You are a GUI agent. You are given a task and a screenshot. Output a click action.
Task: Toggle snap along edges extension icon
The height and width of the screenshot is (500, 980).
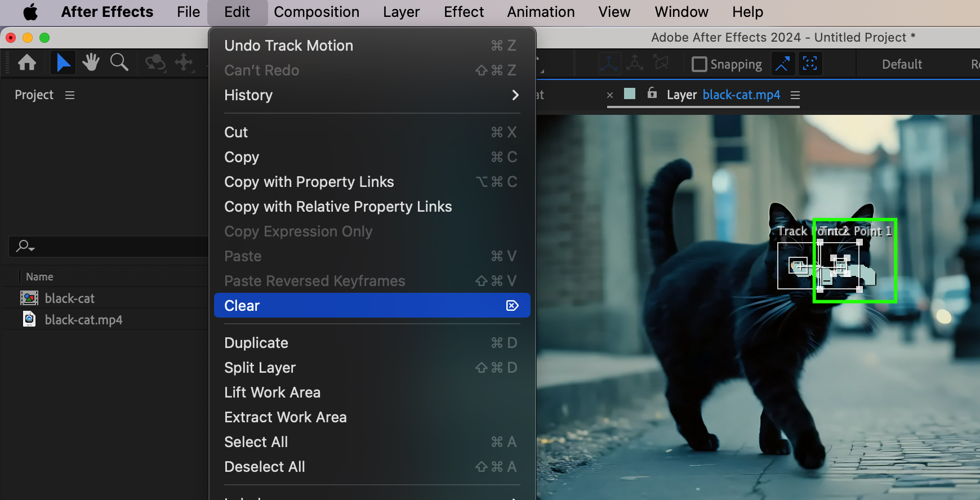click(x=782, y=64)
